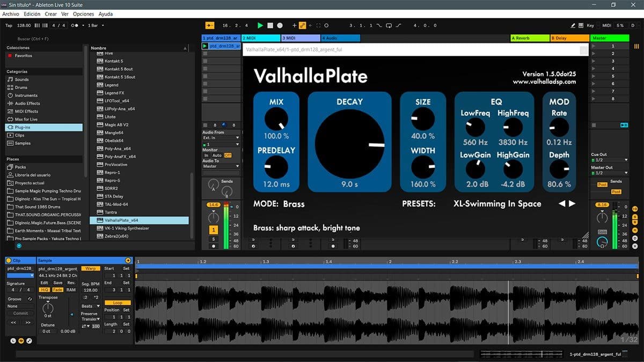The image size is (644, 362).
Task: Click the clip Transpose knob
Action: [48, 307]
